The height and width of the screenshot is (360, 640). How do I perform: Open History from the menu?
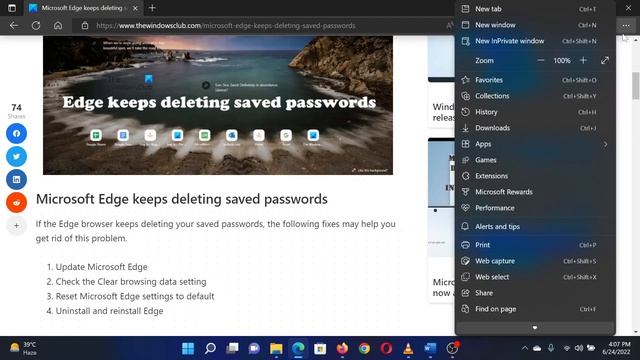[535, 112]
